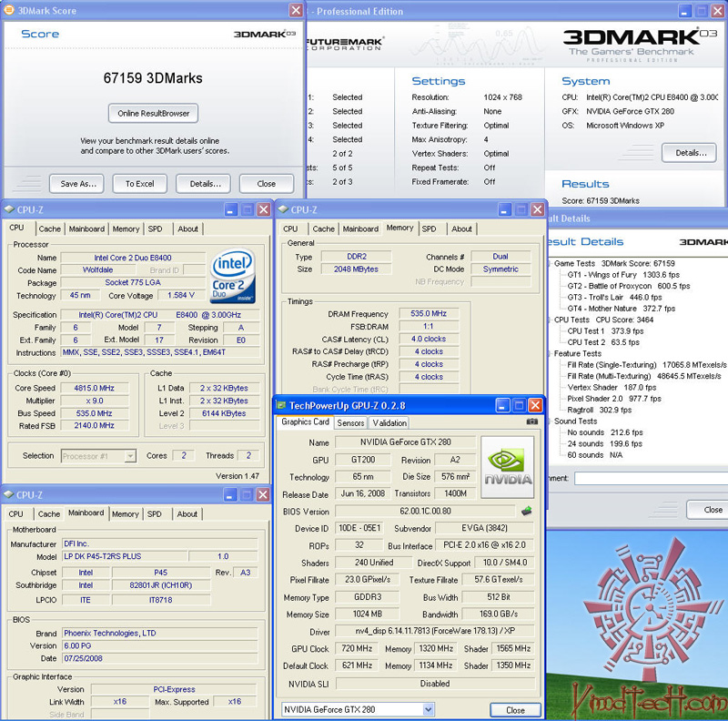Close the 3DMark Score window
This screenshot has width=728, height=721.
click(297, 10)
